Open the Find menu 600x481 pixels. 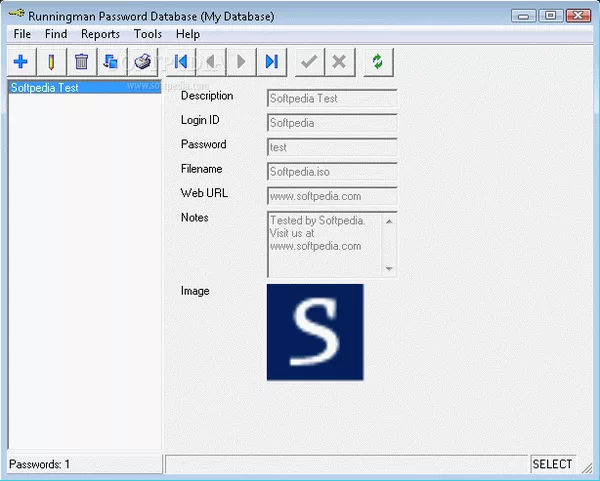pos(56,34)
